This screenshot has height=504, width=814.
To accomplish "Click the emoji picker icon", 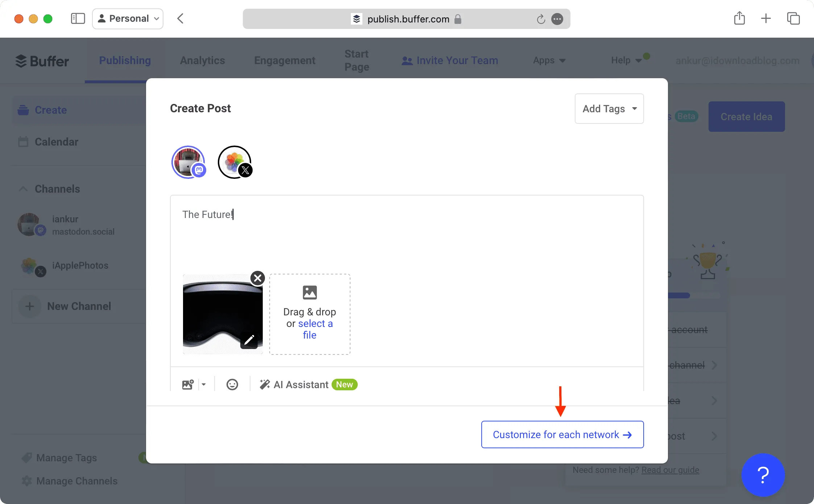I will tap(232, 385).
